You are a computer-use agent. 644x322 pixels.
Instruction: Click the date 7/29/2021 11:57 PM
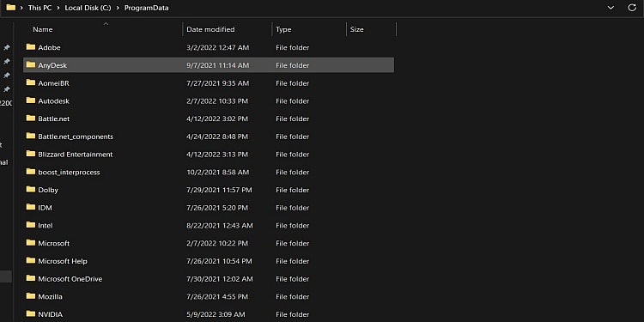pos(219,190)
